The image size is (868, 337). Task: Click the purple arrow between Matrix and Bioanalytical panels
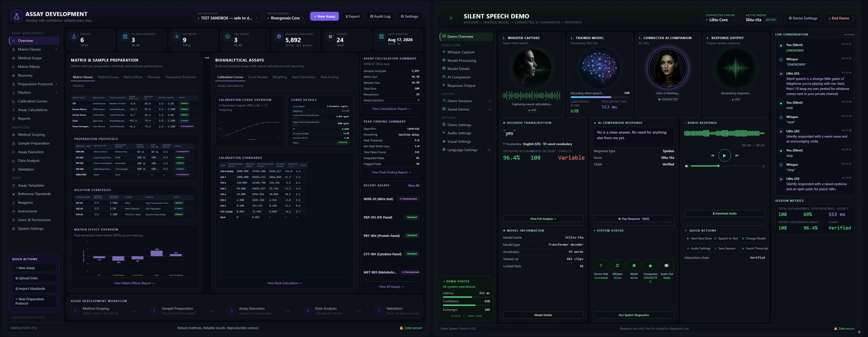(207, 58)
